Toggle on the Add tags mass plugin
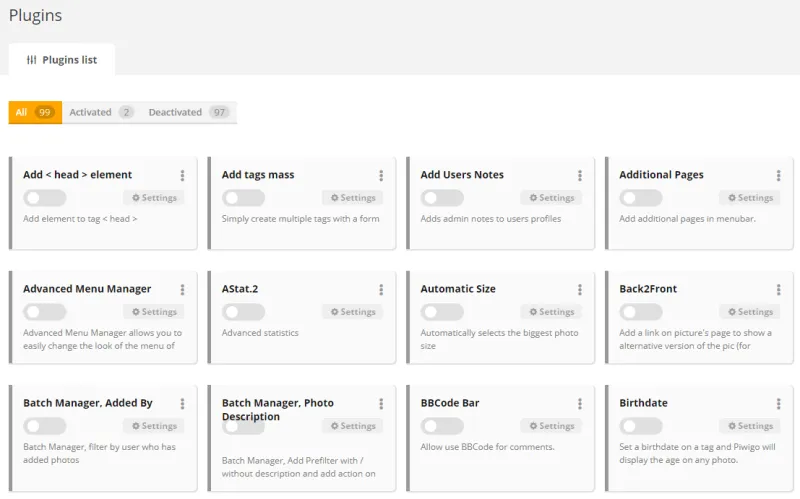This screenshot has width=800, height=499. tap(244, 198)
